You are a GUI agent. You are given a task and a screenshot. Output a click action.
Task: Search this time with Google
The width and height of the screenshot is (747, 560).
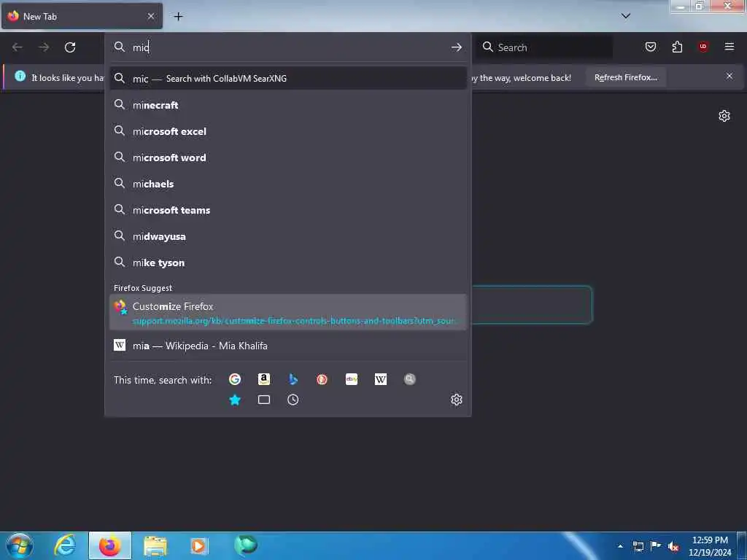point(234,379)
